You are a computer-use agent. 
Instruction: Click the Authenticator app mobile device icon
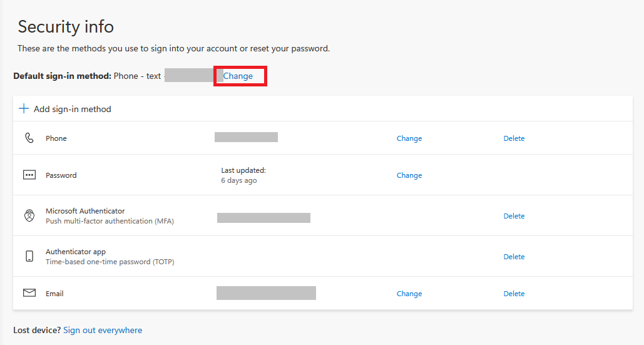(29, 257)
